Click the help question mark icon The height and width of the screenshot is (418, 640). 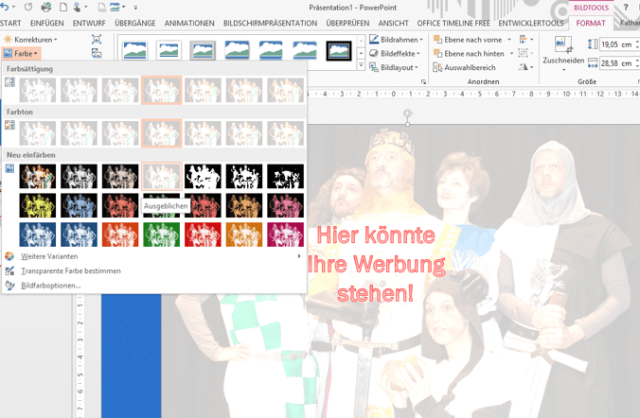[x=626, y=7]
